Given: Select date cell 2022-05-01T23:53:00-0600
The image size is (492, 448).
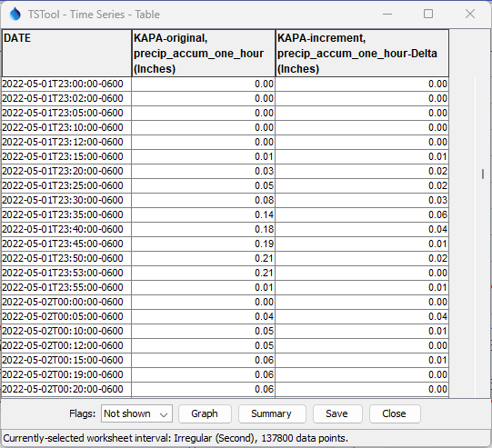Looking at the screenshot, I should [x=66, y=273].
